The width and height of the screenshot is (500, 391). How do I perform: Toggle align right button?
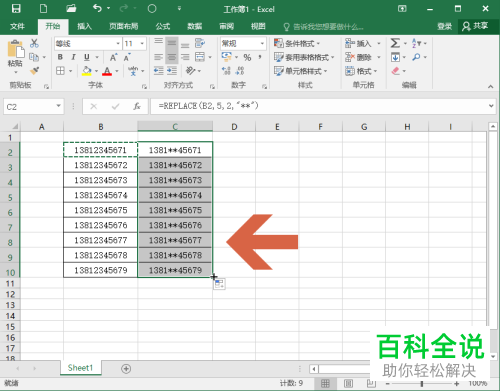pyautogui.click(x=185, y=57)
